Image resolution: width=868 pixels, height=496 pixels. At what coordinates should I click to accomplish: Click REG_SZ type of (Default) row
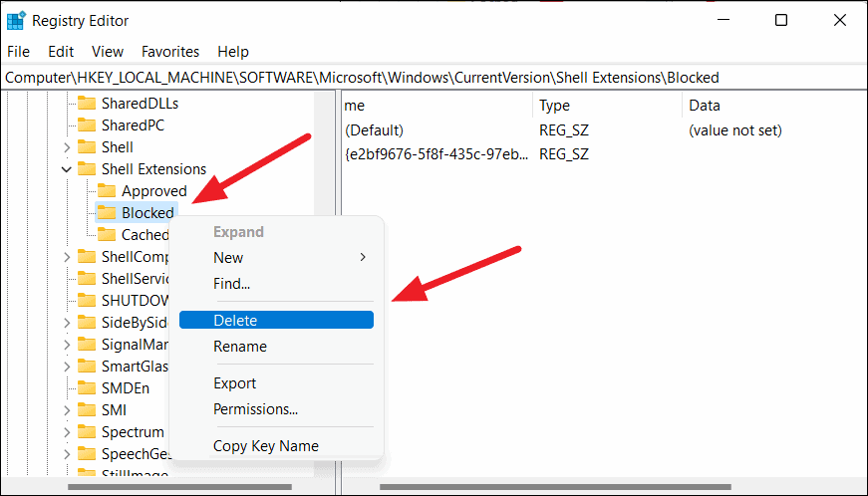564,130
